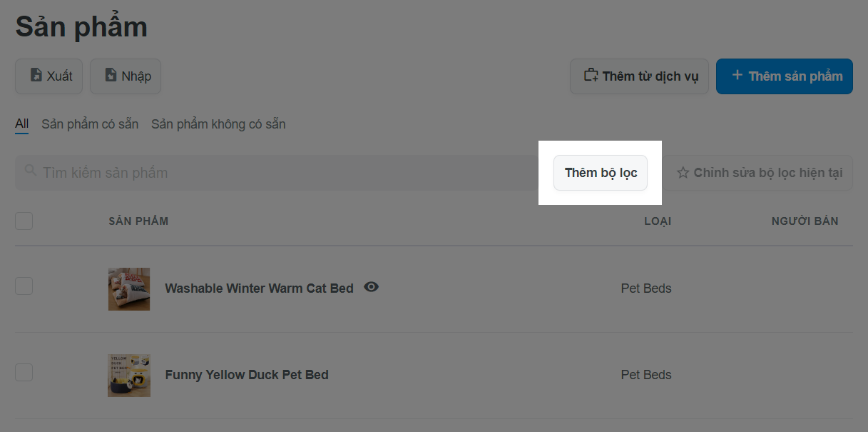Open the Washable Winter Warm Cat Bed product

(259, 288)
